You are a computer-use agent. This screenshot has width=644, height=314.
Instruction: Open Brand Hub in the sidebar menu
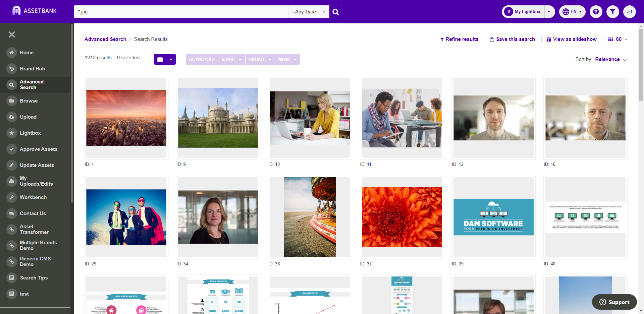[x=32, y=69]
